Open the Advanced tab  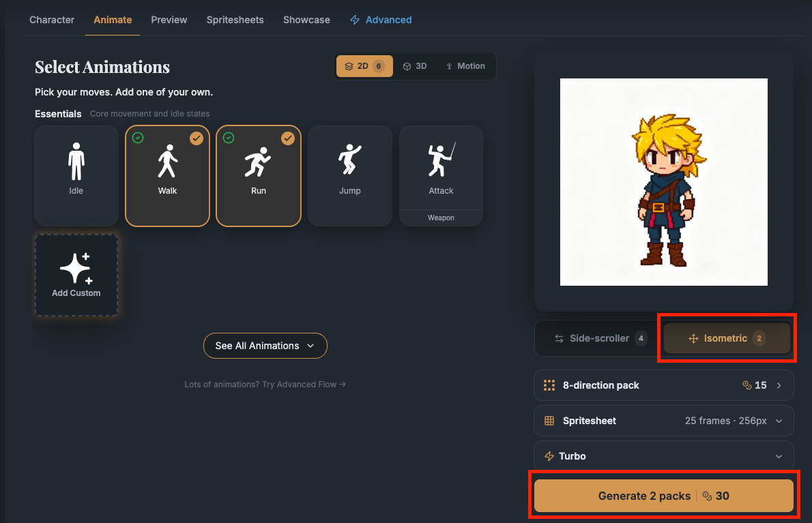coord(381,20)
